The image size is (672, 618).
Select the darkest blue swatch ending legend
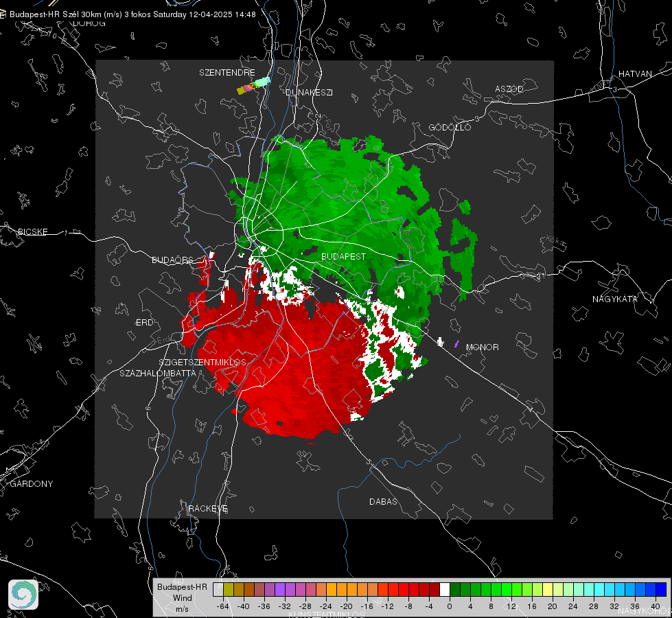pyautogui.click(x=661, y=589)
